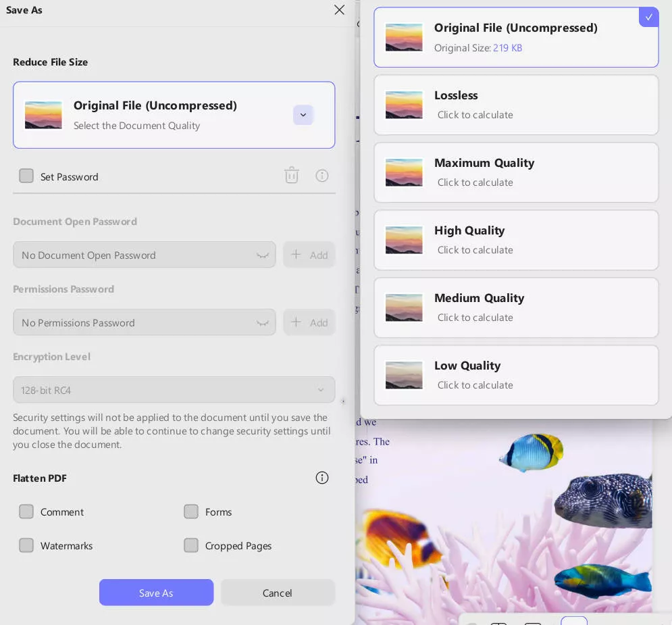Close the Save As dialog
672x625 pixels.
tap(339, 10)
